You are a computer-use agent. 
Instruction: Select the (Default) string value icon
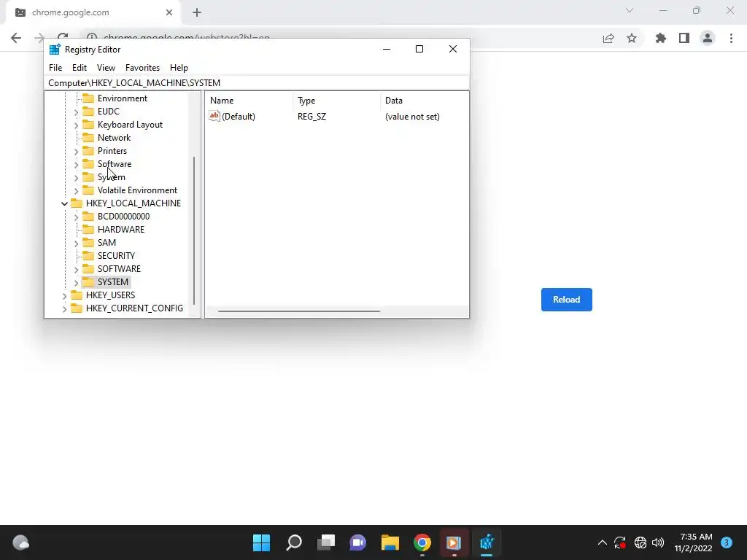point(214,116)
